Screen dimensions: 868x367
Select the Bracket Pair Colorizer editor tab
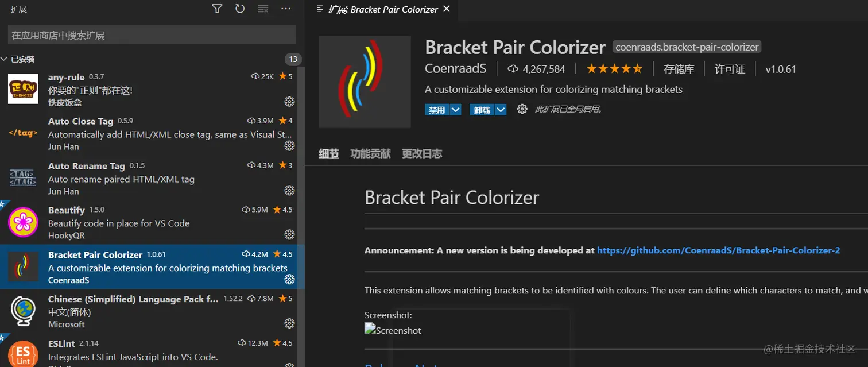382,9
